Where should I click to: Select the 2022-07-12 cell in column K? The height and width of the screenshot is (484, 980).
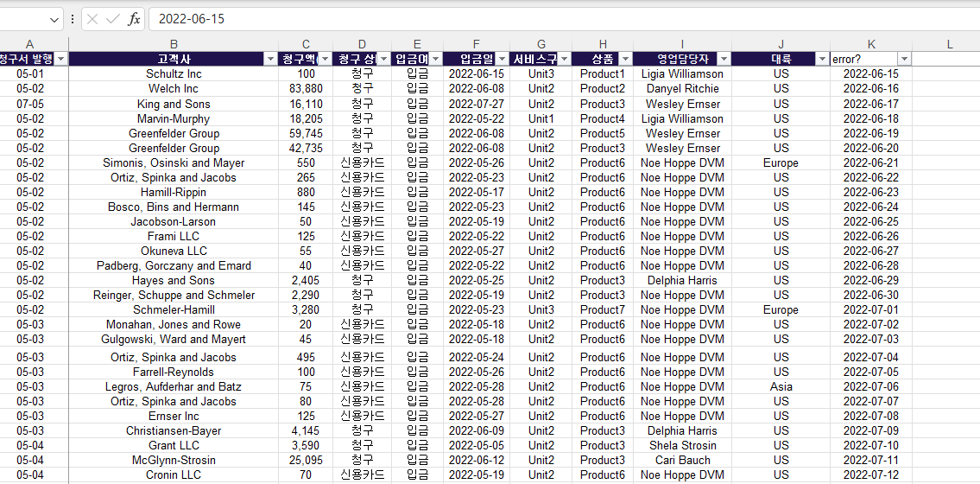[871, 474]
